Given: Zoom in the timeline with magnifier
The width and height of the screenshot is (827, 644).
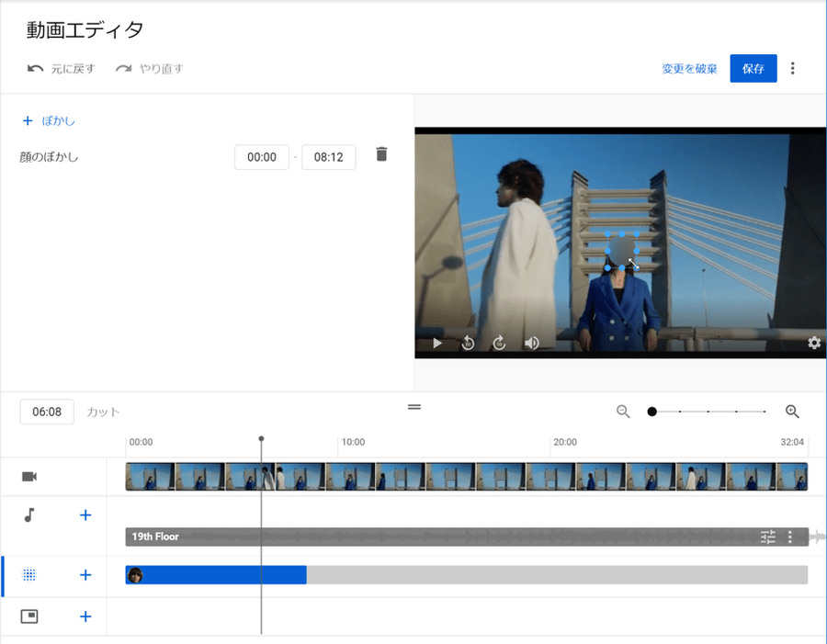Looking at the screenshot, I should pos(792,412).
